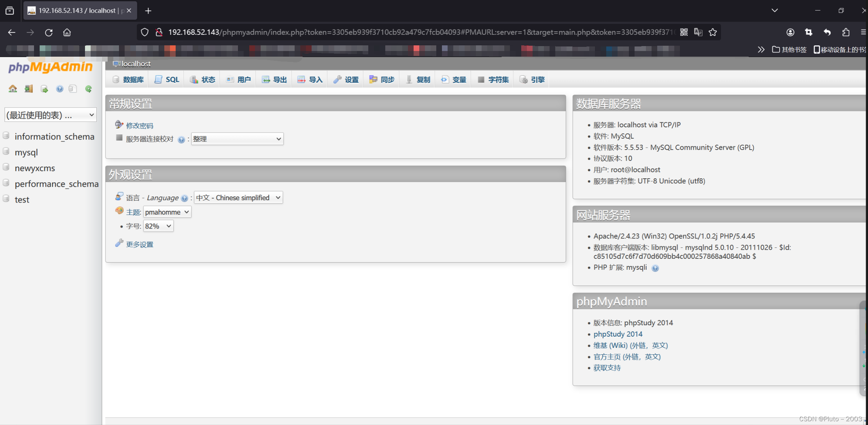Click help icon after PHP 扩展: mysqli
This screenshot has height=425, width=868.
655,268
